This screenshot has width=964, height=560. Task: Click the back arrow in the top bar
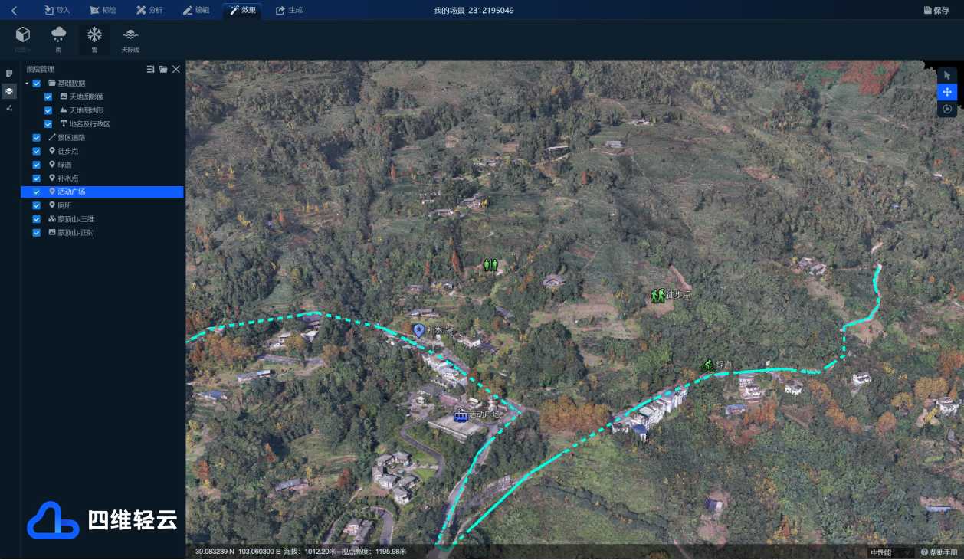14,10
